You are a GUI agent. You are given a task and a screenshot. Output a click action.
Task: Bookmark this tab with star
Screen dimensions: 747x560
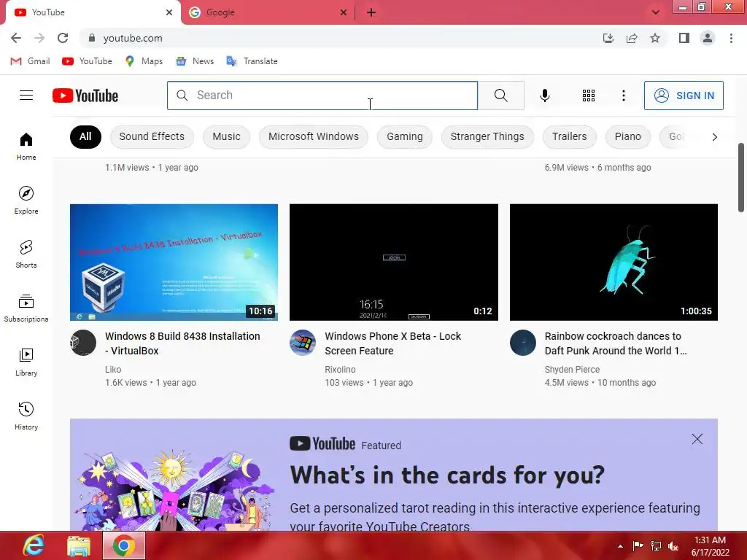click(655, 38)
